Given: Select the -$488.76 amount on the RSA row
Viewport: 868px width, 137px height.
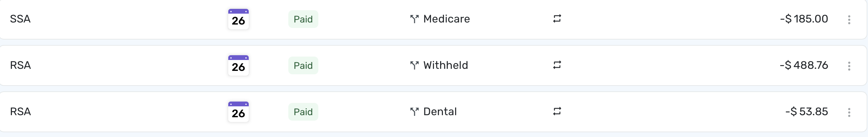Looking at the screenshot, I should tap(804, 65).
